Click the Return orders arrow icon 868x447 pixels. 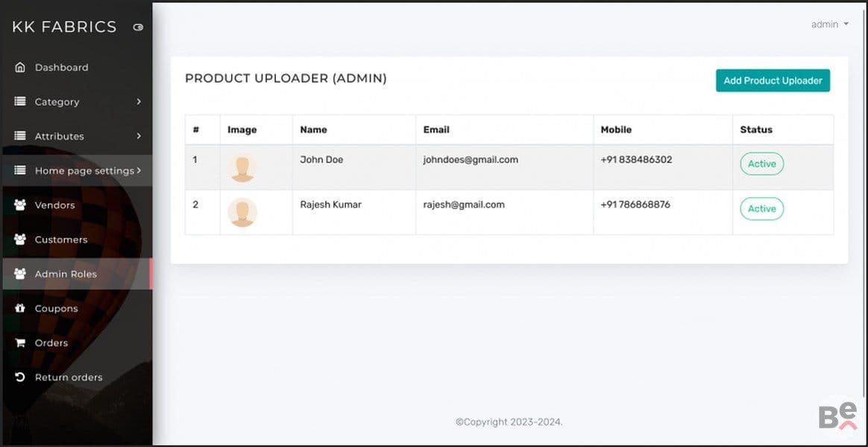tap(20, 377)
